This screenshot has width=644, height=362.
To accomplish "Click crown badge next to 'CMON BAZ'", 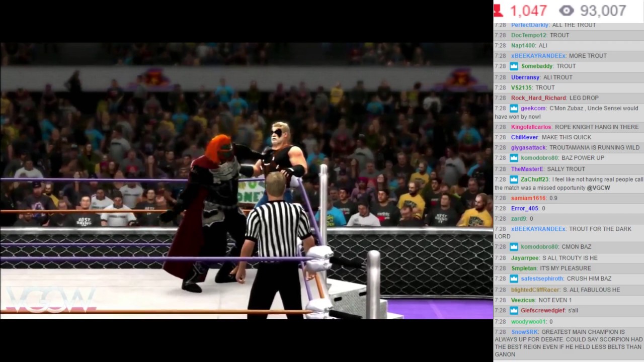I will [x=514, y=247].
